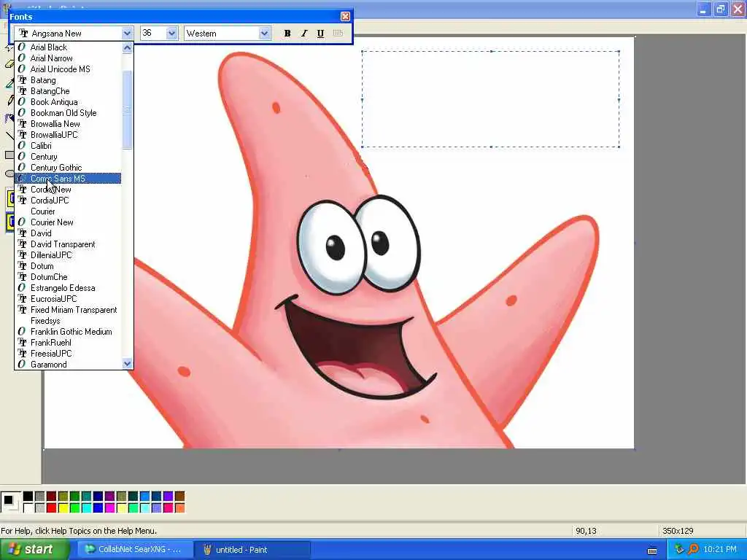The image size is (747, 560).
Task: Click the Angsana New font name field
Action: (x=68, y=34)
